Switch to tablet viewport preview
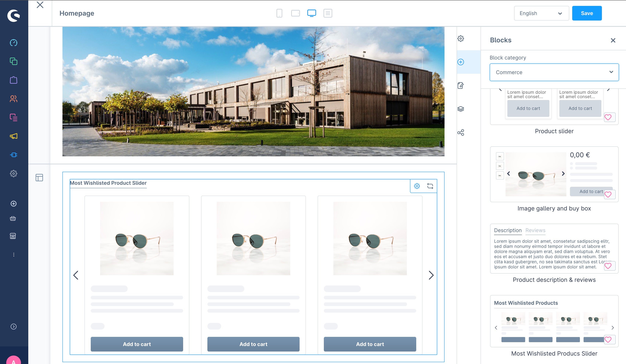626x364 pixels. pos(295,13)
